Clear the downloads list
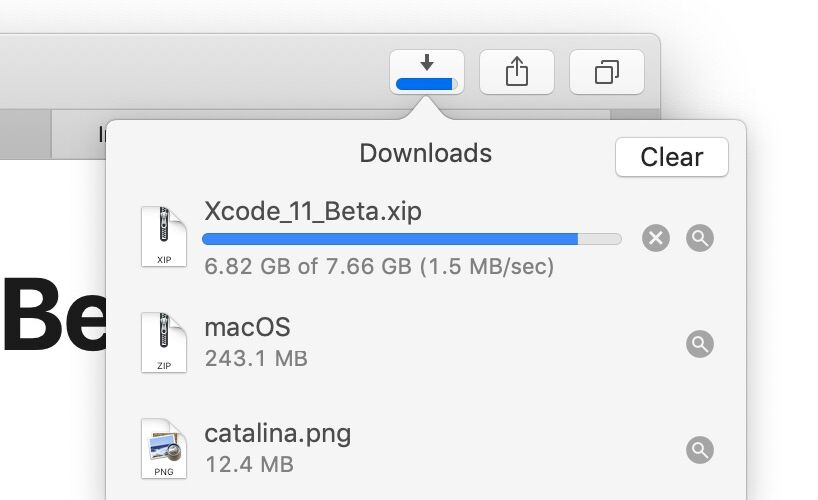 point(671,157)
